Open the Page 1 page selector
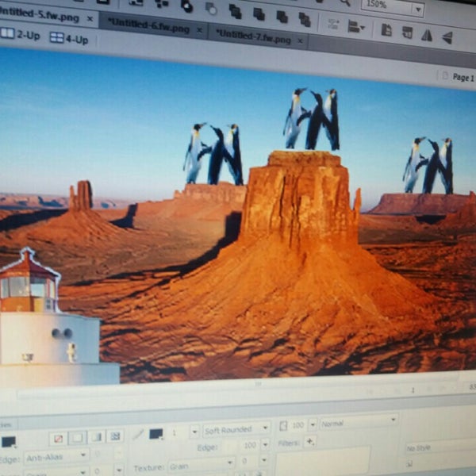Viewport: 476px width, 476px height. [459, 77]
